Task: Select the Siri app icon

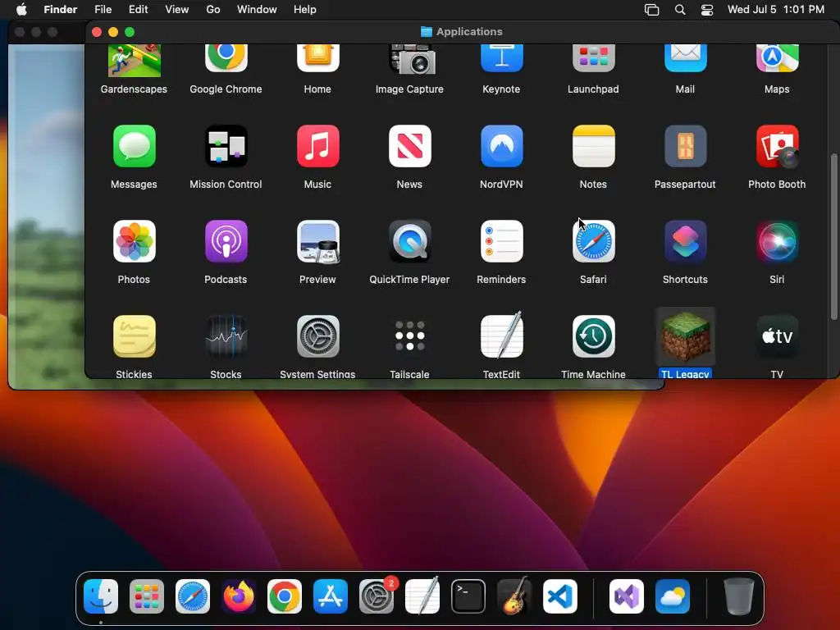Action: coord(777,241)
